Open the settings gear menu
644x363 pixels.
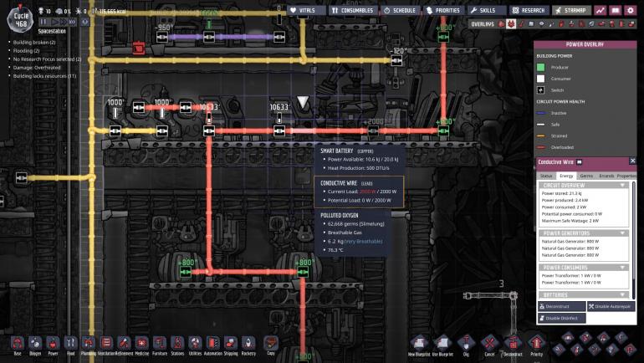630,10
